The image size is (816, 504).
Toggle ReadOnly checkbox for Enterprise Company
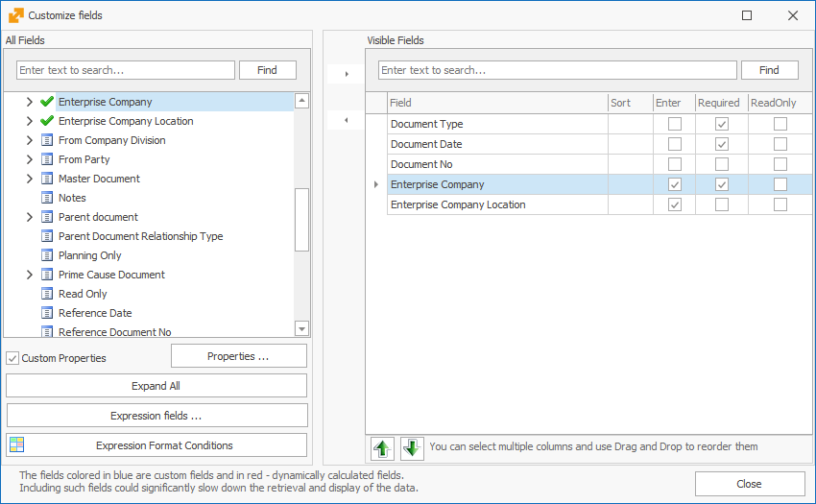click(x=780, y=184)
